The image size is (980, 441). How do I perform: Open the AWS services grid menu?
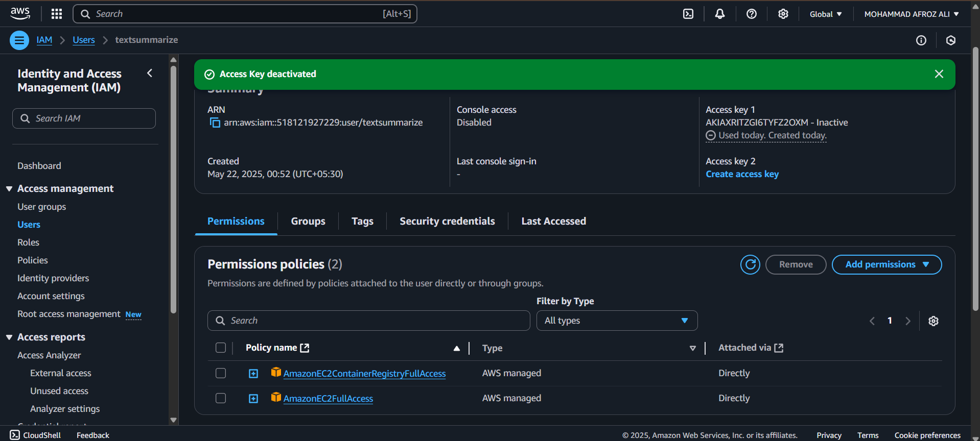[x=57, y=14]
